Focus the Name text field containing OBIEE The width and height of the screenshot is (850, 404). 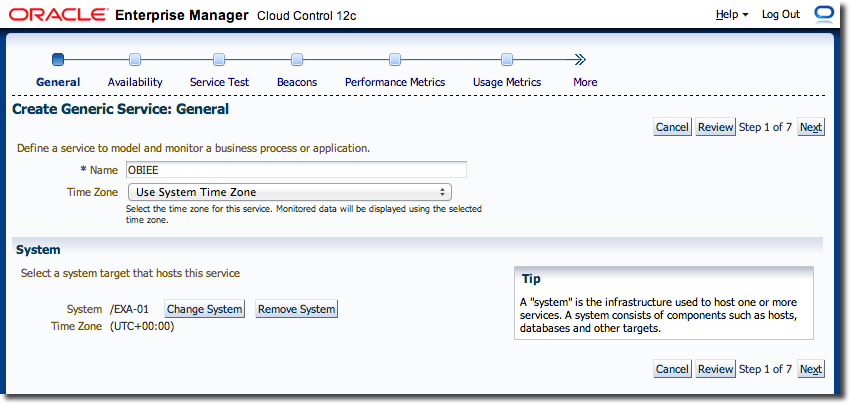[296, 170]
